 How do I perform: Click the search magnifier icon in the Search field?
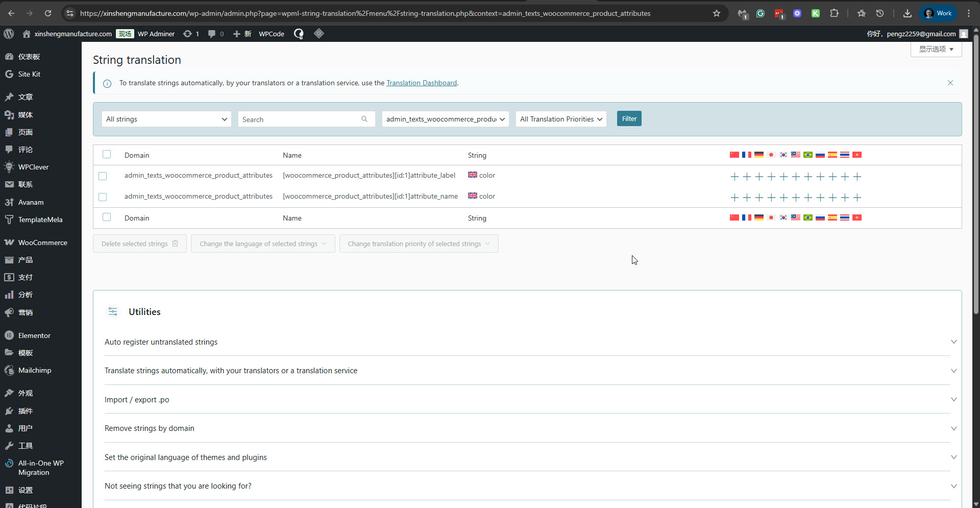tap(364, 119)
